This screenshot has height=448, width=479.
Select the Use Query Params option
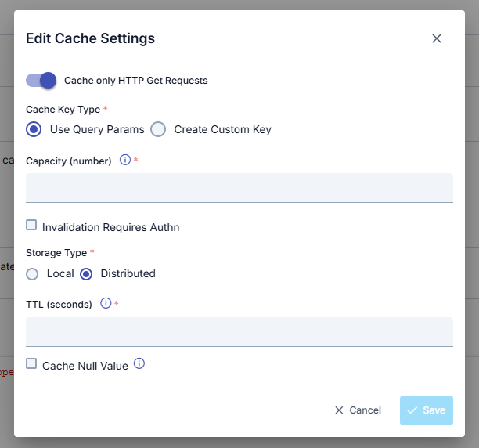(x=34, y=129)
